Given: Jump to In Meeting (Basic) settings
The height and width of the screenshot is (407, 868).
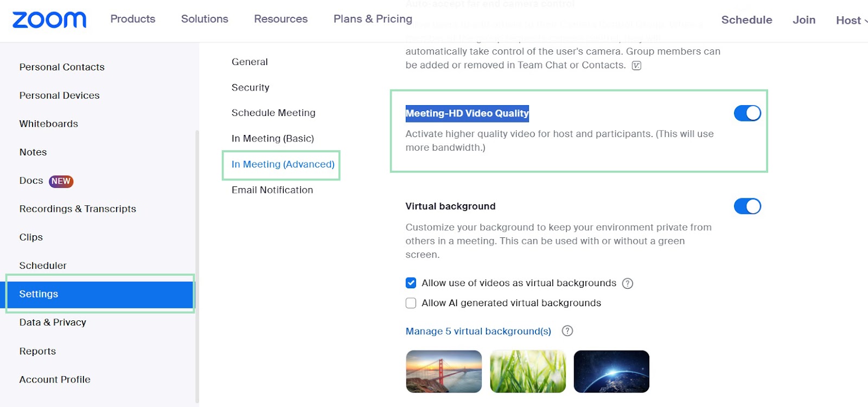Looking at the screenshot, I should 273,138.
